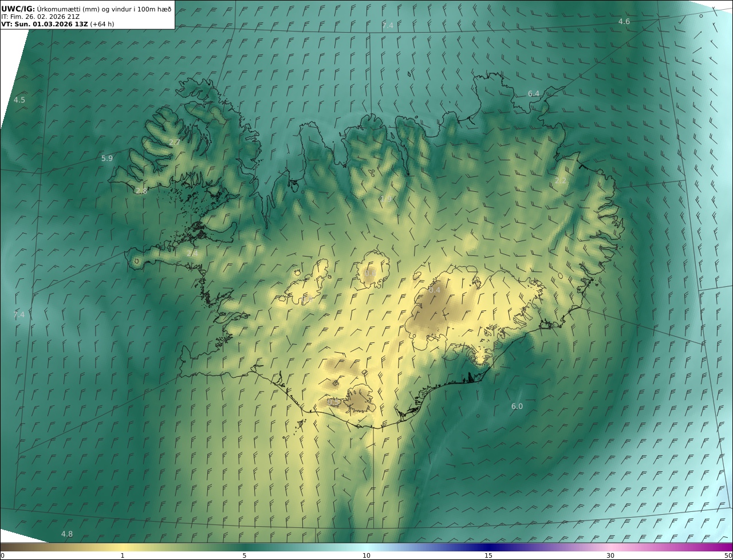This screenshot has height=560, width=733.
Task: Click the 2.2 value in east Iceland
Action: tap(560, 180)
